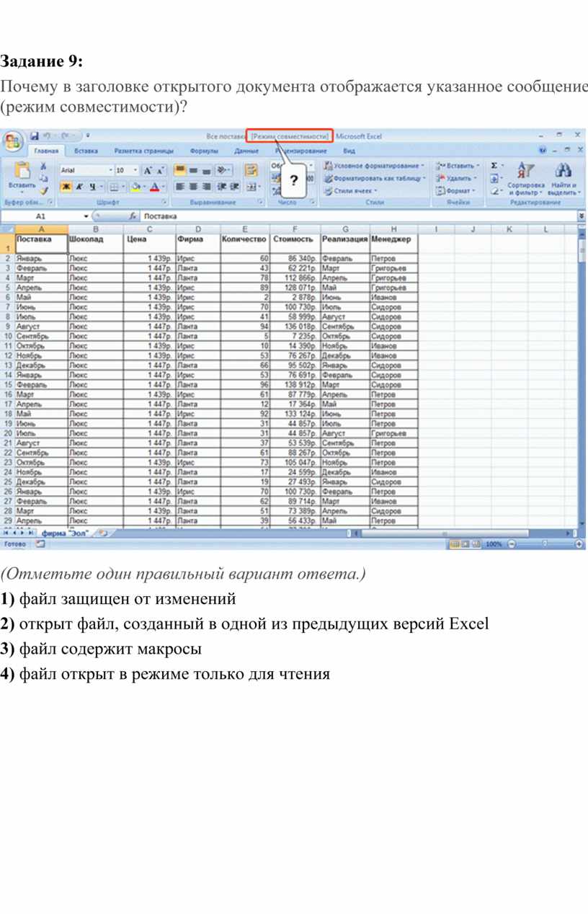
Task: Align cell content to the bottom
Action: click(x=205, y=170)
